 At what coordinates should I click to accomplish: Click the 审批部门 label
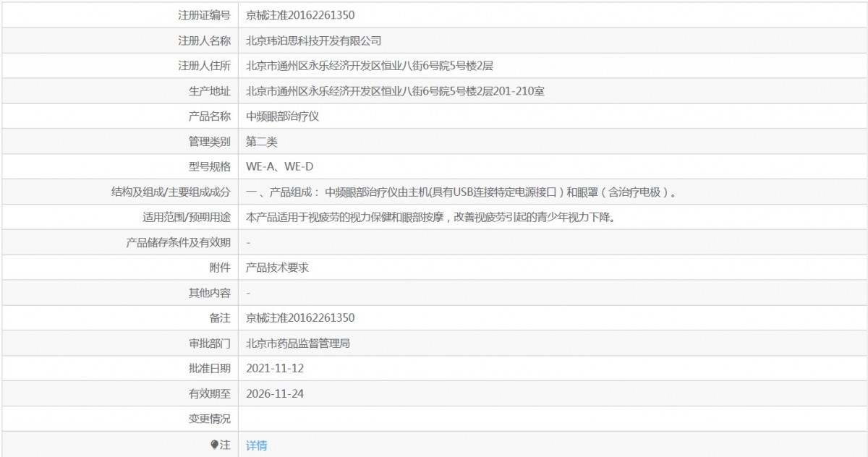click(x=209, y=343)
